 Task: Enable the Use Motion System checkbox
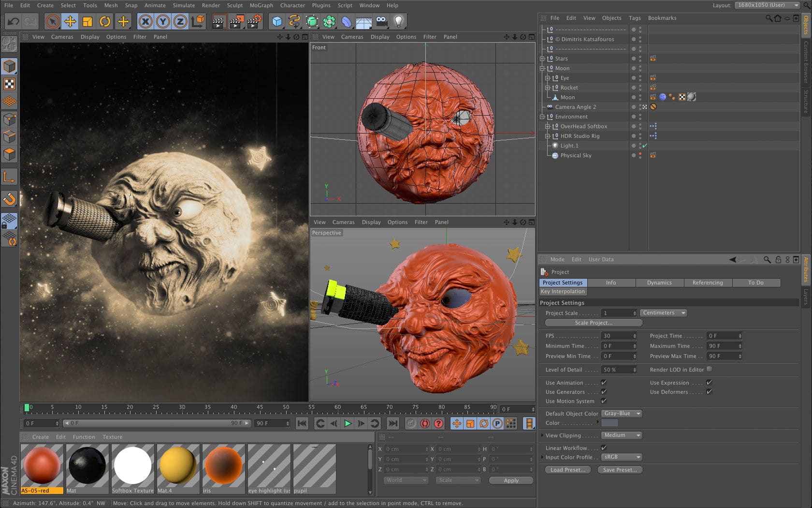[604, 401]
